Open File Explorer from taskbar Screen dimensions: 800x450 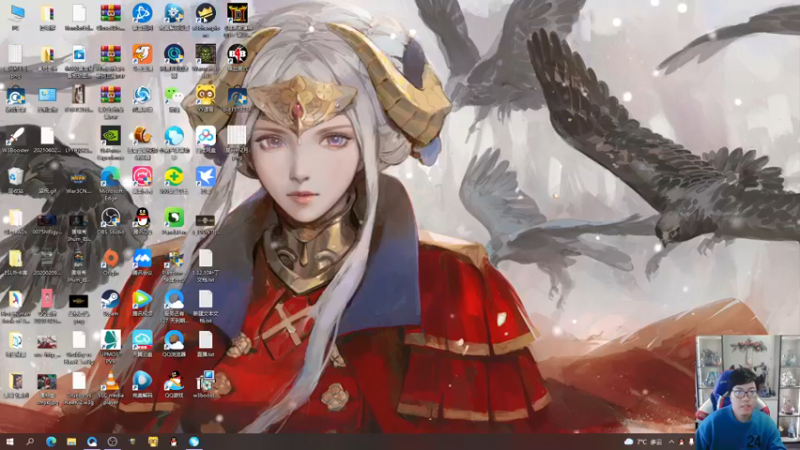click(71, 442)
